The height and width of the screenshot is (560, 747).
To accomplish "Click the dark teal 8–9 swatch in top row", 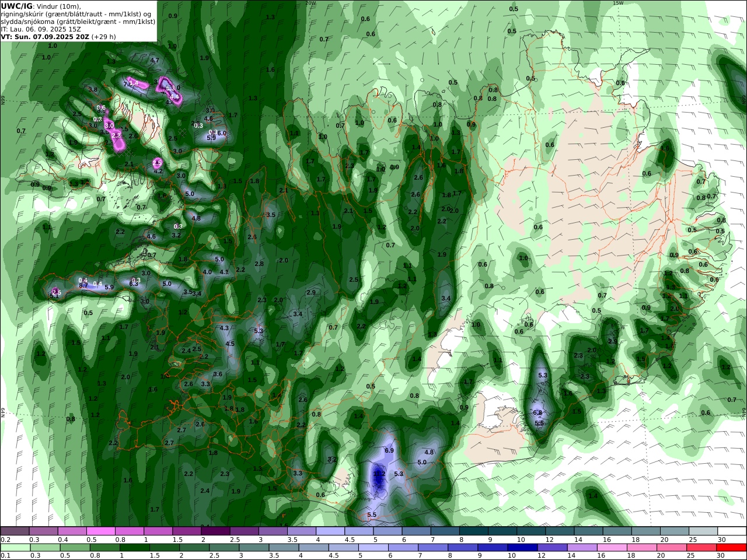I will tap(474, 531).
